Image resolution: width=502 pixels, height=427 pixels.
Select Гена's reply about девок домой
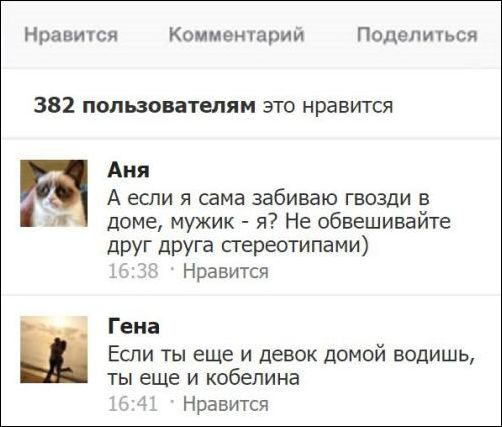291,366
